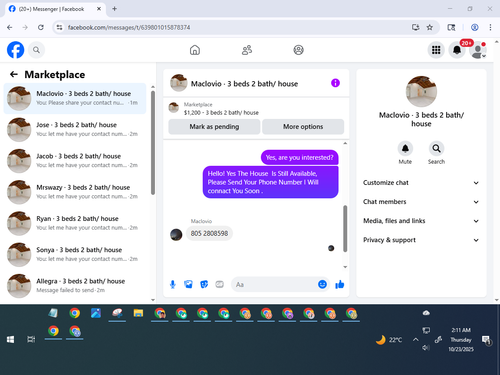Open Jose conversation in chat list
Viewport: 500px width, 375px height.
[x=75, y=129]
